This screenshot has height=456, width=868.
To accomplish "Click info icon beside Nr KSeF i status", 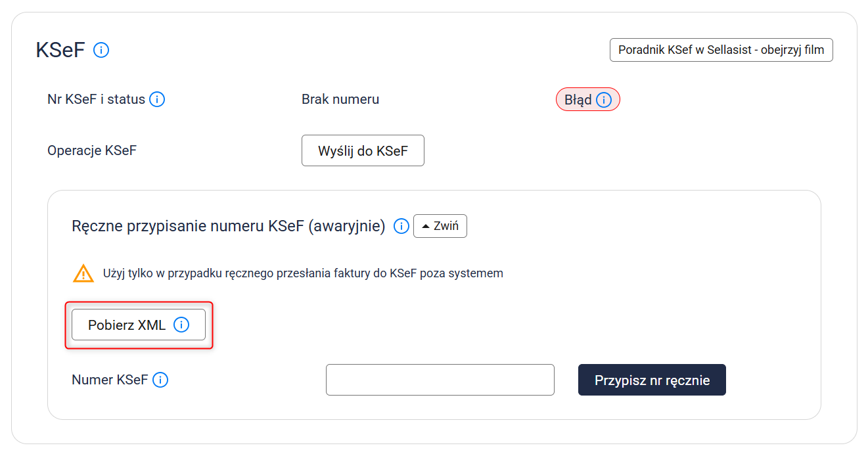I will [x=157, y=100].
